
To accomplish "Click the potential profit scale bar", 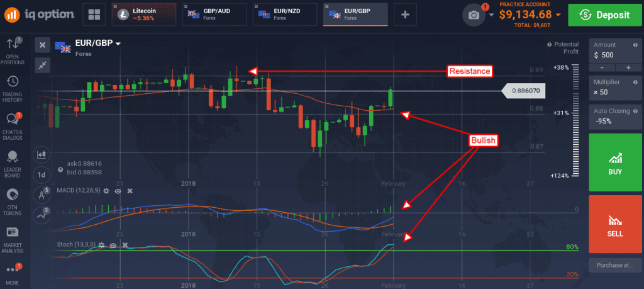I will tap(575, 121).
